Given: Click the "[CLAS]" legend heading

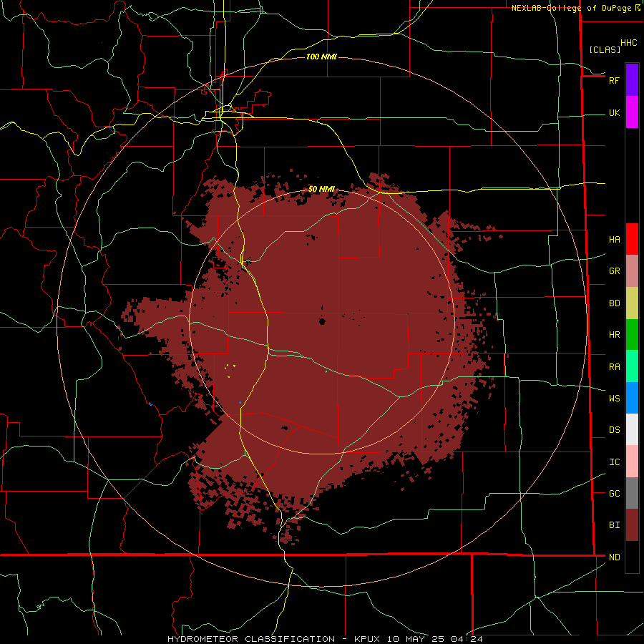Looking at the screenshot, I should click(x=605, y=50).
